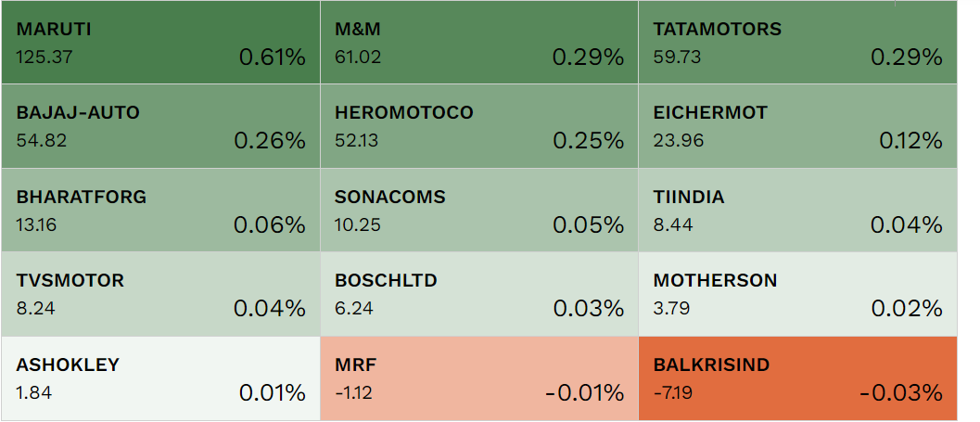Open the EICHERMOT tile
The height and width of the screenshot is (422, 980).
tap(797, 126)
